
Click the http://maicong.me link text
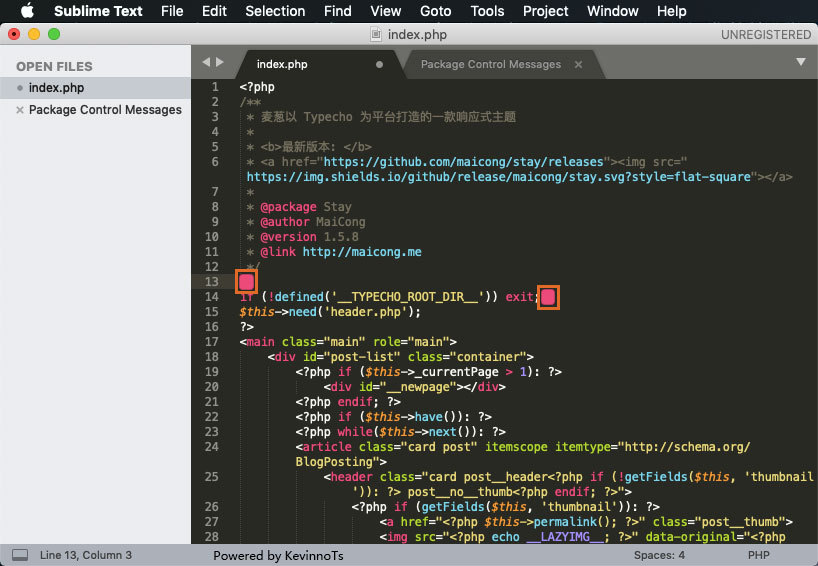click(362, 252)
